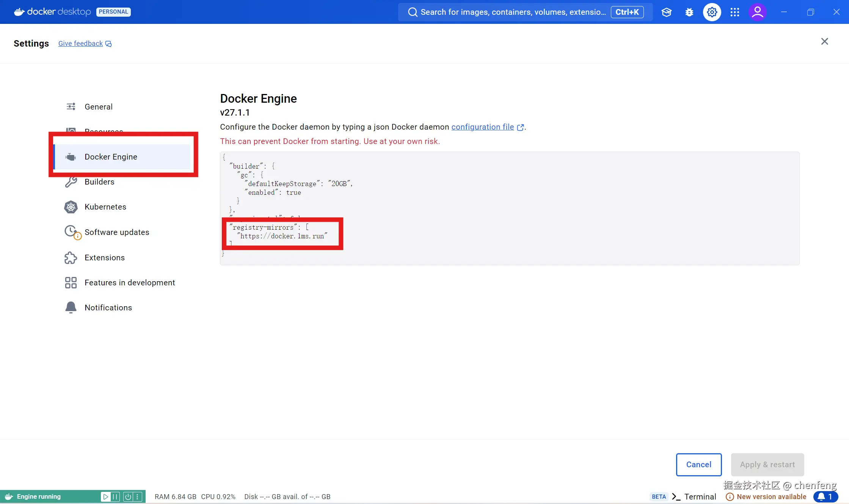Go to Software updates section
849x504 pixels.
(x=116, y=232)
